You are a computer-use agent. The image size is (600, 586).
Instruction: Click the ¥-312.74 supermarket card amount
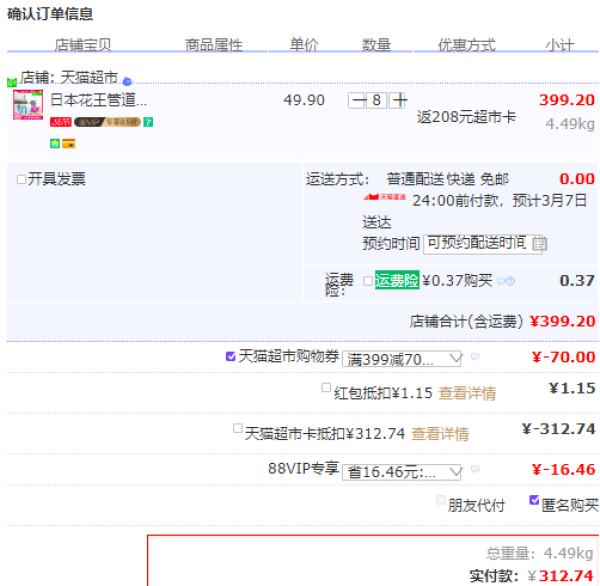pyautogui.click(x=559, y=429)
